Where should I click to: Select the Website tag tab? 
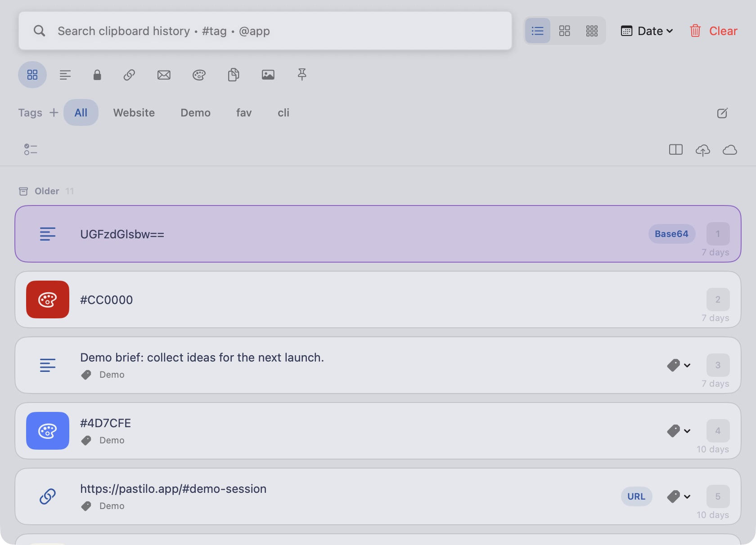point(134,112)
